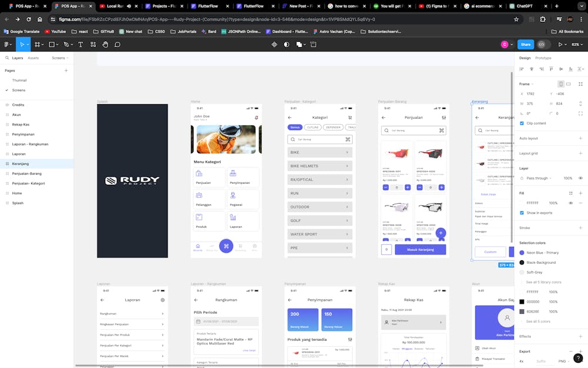Open the zoom level 62% dropdown
This screenshot has height=368, width=588.
[577, 44]
